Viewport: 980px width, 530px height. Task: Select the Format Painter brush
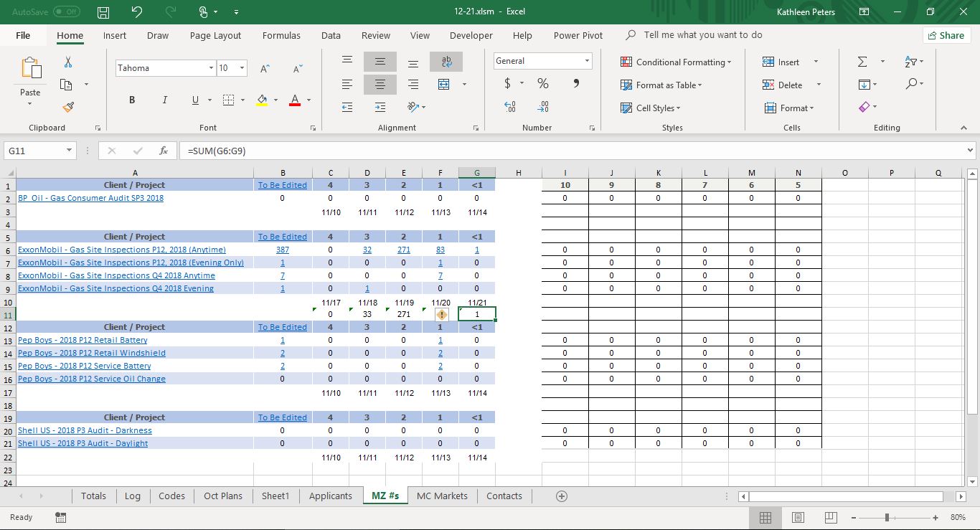(x=68, y=107)
